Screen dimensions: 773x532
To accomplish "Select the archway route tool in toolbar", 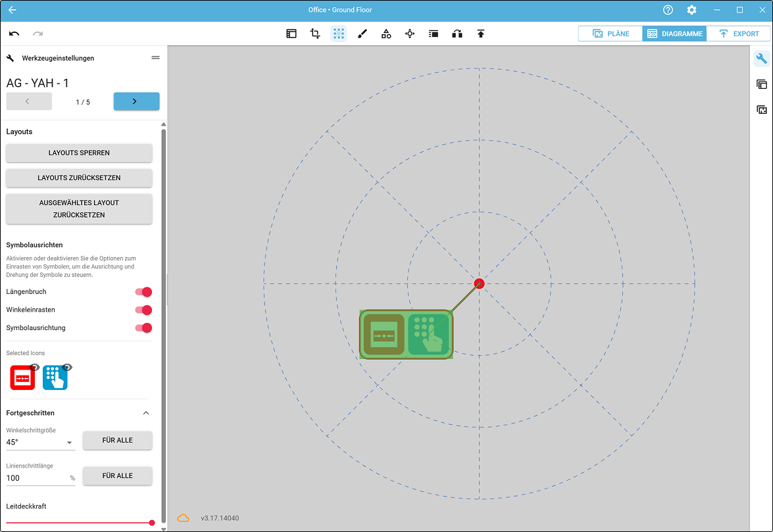I will (x=457, y=34).
